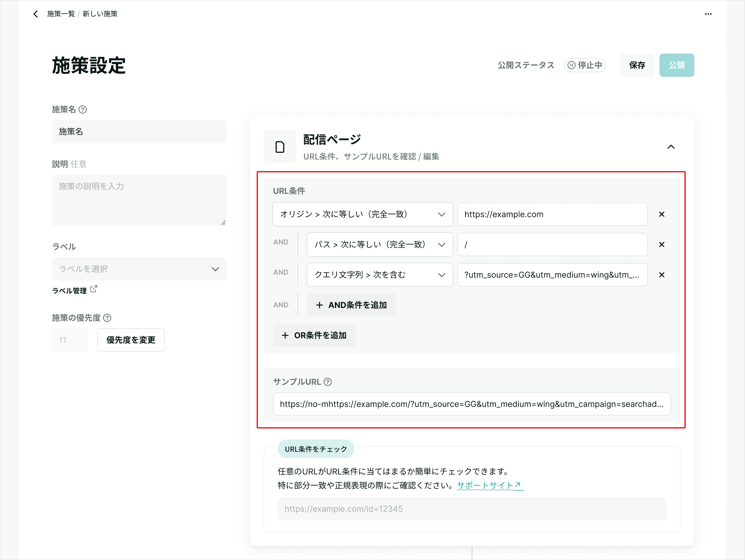Viewport: 745px width, 560px height.
Task: Collapse the 配信ページ section
Action: pyautogui.click(x=671, y=147)
